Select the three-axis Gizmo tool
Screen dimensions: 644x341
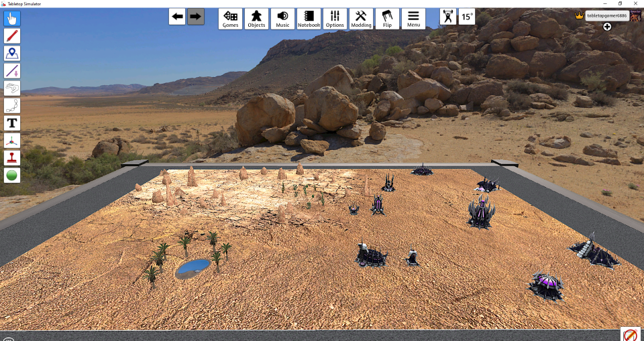click(x=12, y=140)
